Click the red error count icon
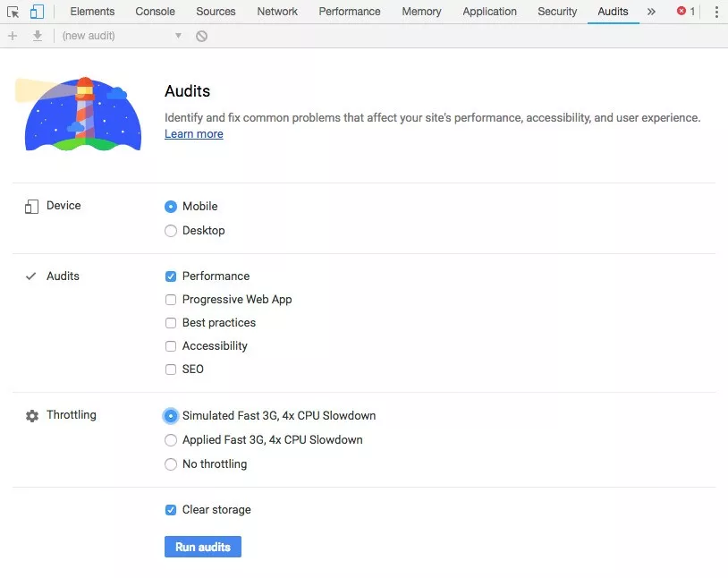The height and width of the screenshot is (578, 728). (x=681, y=12)
